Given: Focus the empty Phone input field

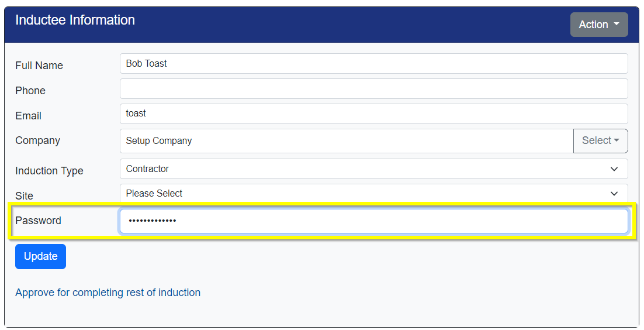Looking at the screenshot, I should (374, 89).
